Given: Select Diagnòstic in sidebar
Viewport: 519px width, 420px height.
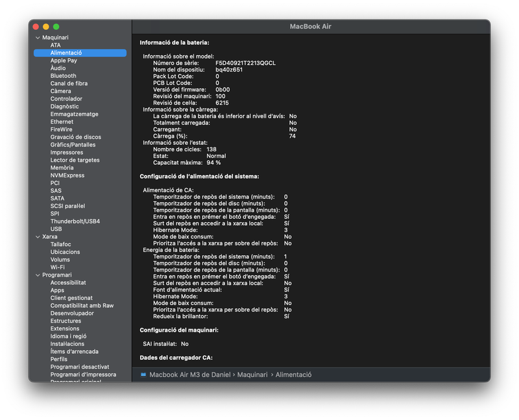Looking at the screenshot, I should [64, 106].
